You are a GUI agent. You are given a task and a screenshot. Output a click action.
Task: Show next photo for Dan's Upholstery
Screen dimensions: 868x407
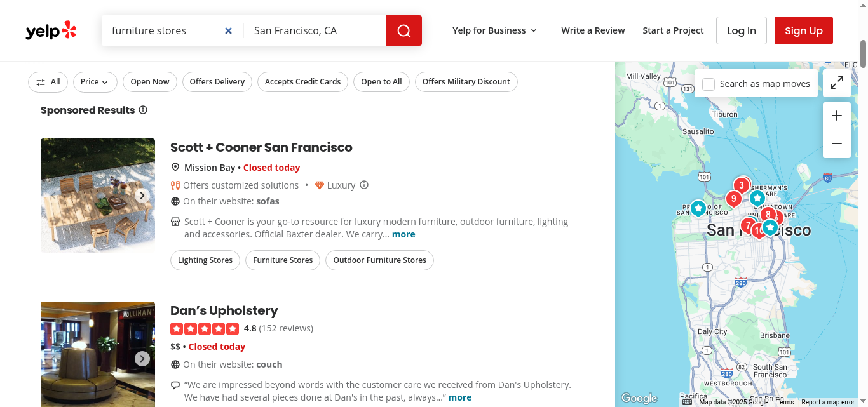(142, 359)
